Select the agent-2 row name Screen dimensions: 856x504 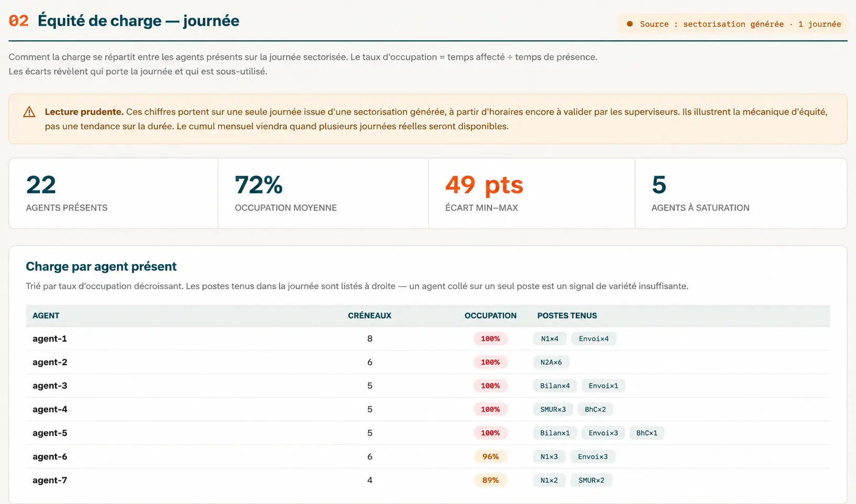coord(50,362)
